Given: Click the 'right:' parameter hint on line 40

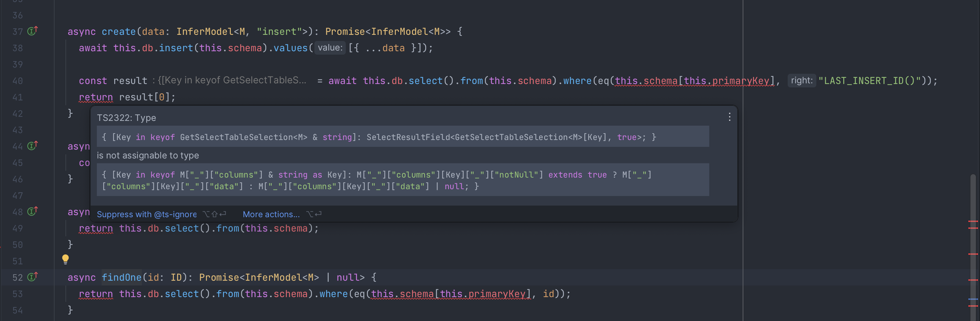Looking at the screenshot, I should [x=802, y=80].
